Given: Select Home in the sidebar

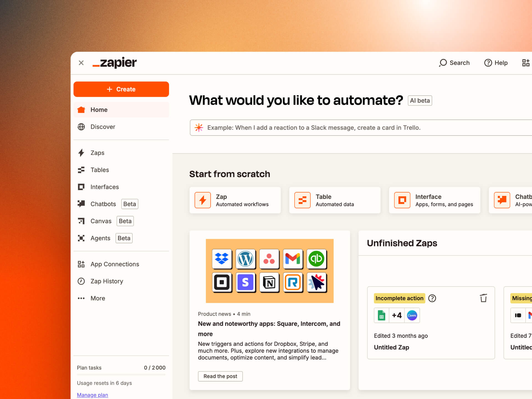Looking at the screenshot, I should point(121,110).
